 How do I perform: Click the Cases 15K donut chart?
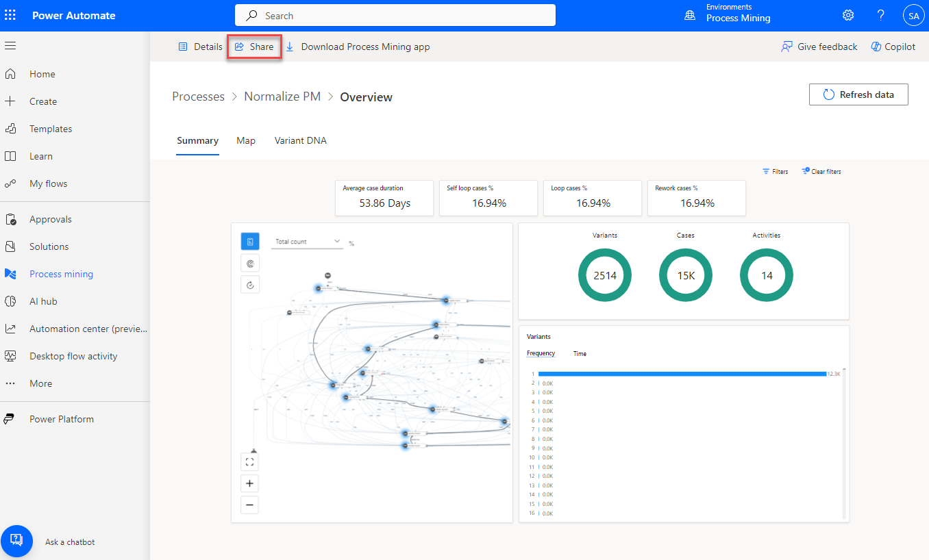click(686, 275)
